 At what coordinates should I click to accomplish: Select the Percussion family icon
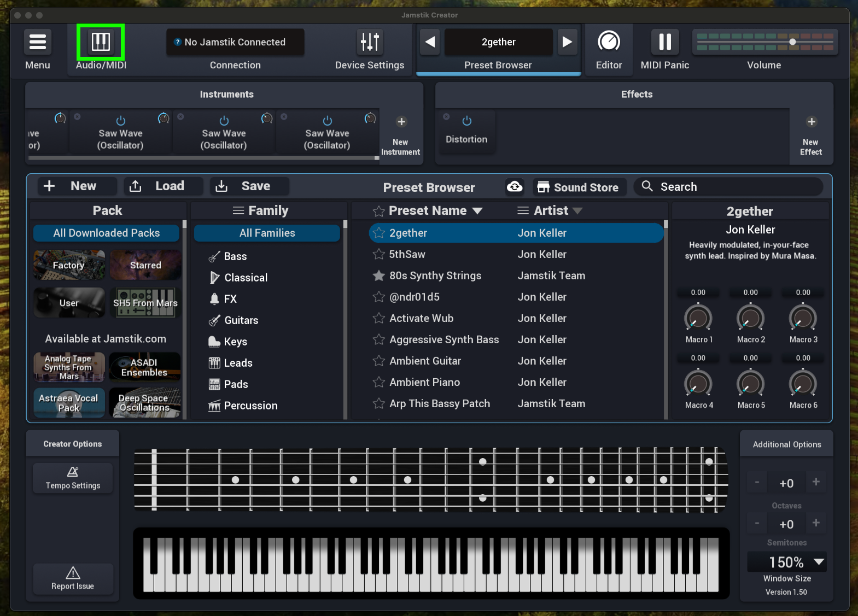click(x=214, y=406)
